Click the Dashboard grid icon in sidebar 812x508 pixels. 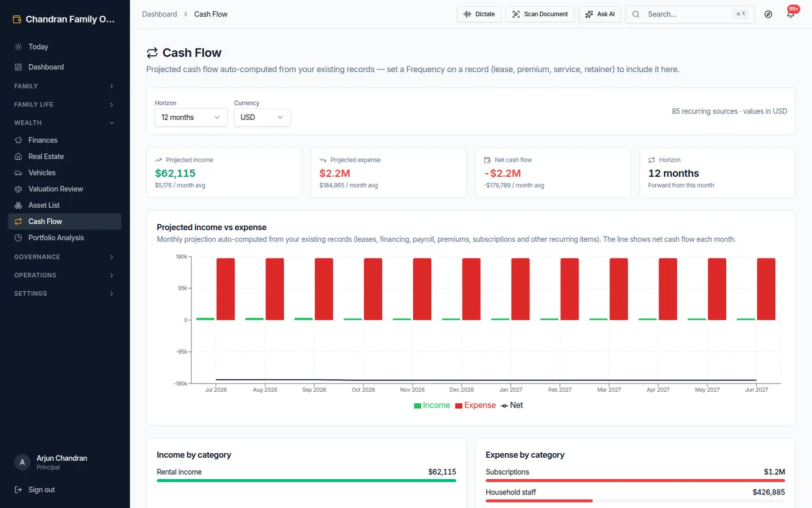click(x=18, y=67)
